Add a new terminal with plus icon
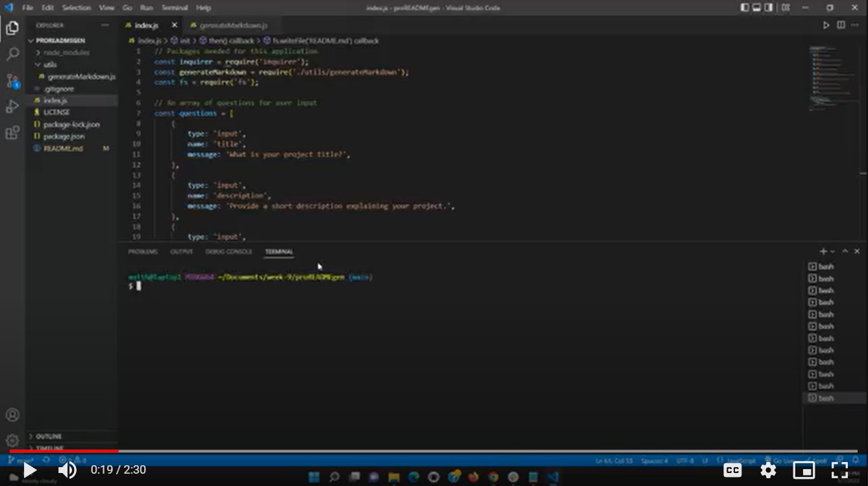Image resolution: width=868 pixels, height=486 pixels. [823, 251]
